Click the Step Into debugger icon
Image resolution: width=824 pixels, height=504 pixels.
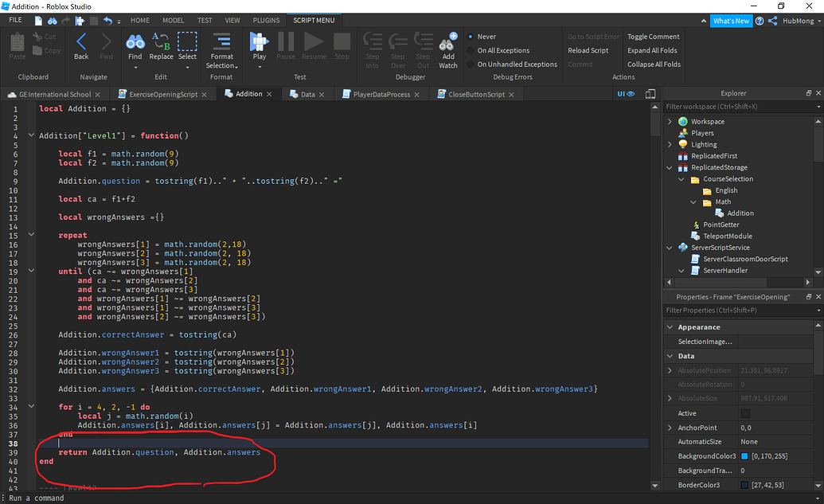tap(373, 41)
